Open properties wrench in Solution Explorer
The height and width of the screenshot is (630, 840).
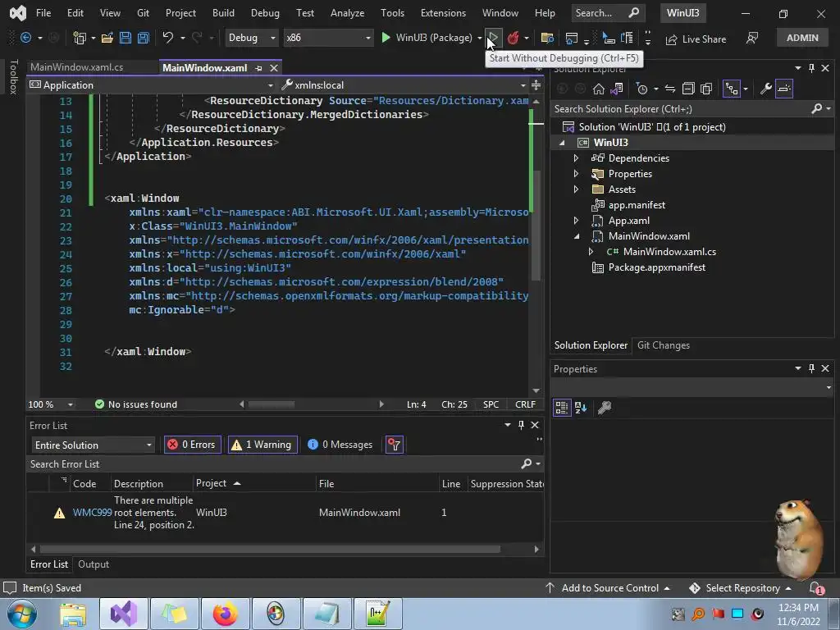click(x=766, y=89)
